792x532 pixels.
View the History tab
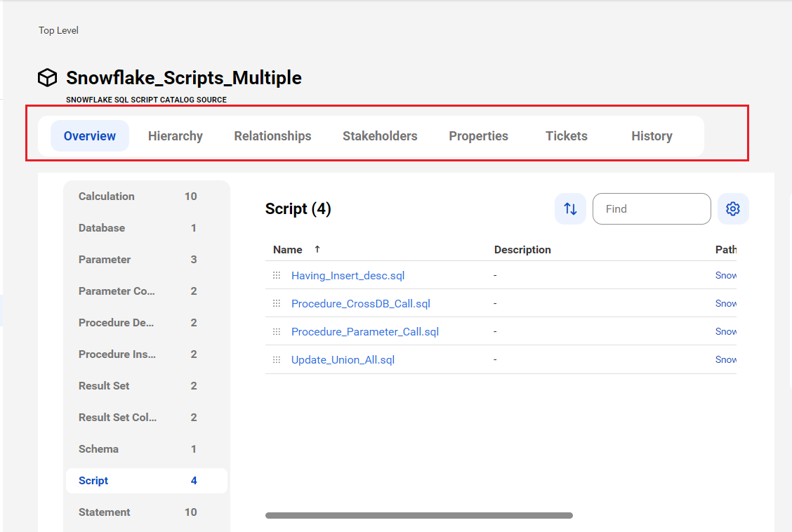(652, 135)
